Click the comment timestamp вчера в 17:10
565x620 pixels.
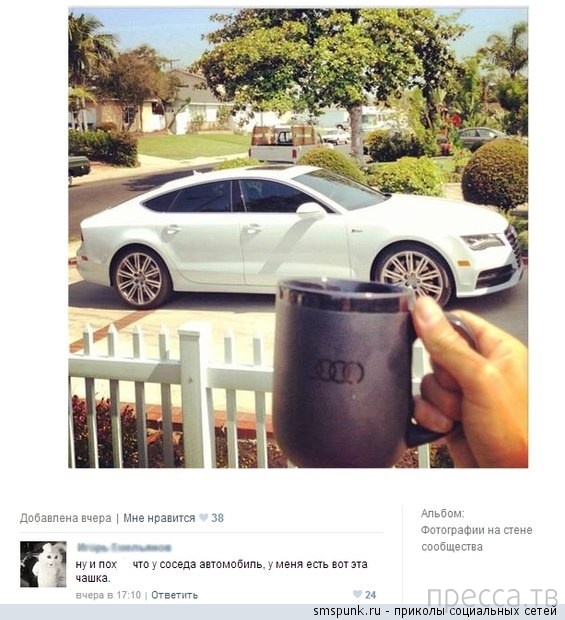(x=108, y=595)
